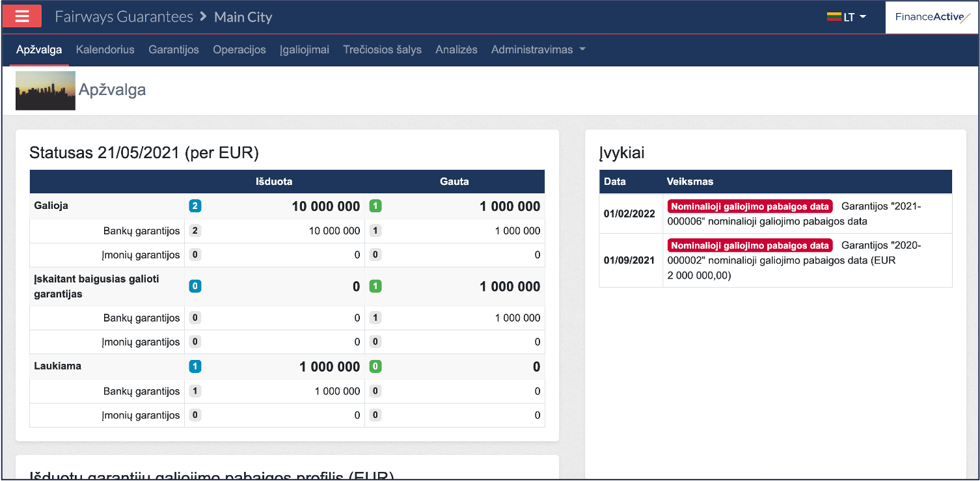
Task: Open the Kalendorius tab
Action: click(105, 49)
